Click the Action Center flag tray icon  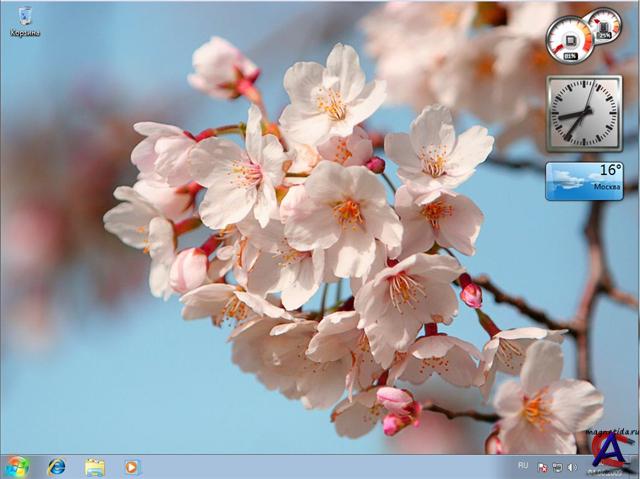pyautogui.click(x=542, y=467)
